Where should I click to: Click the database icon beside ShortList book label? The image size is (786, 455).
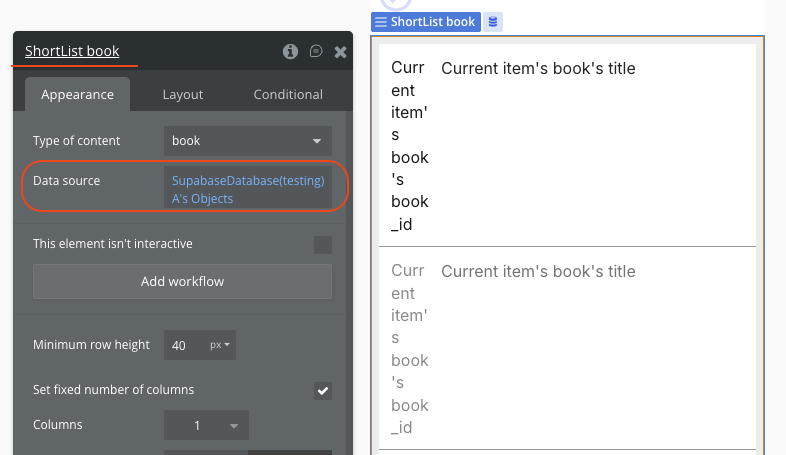pos(493,21)
